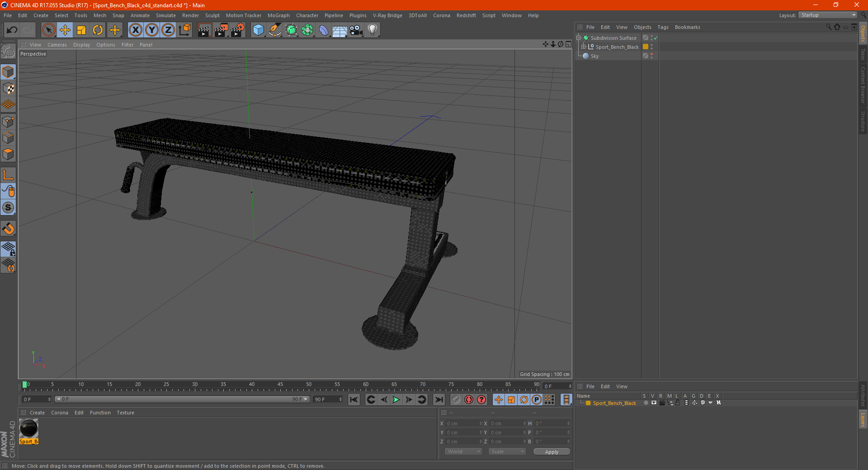Image resolution: width=868 pixels, height=470 pixels.
Task: Select the Live Selection tool
Action: coord(48,30)
